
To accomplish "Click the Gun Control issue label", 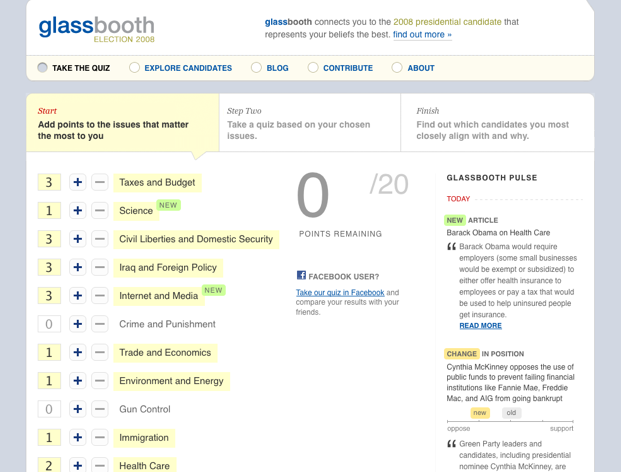I will click(x=145, y=409).
